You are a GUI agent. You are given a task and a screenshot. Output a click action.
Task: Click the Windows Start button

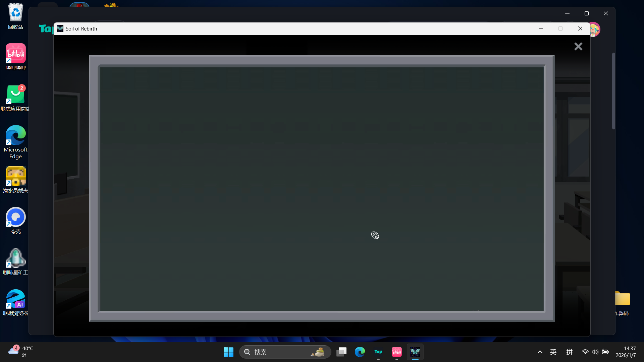point(228,352)
